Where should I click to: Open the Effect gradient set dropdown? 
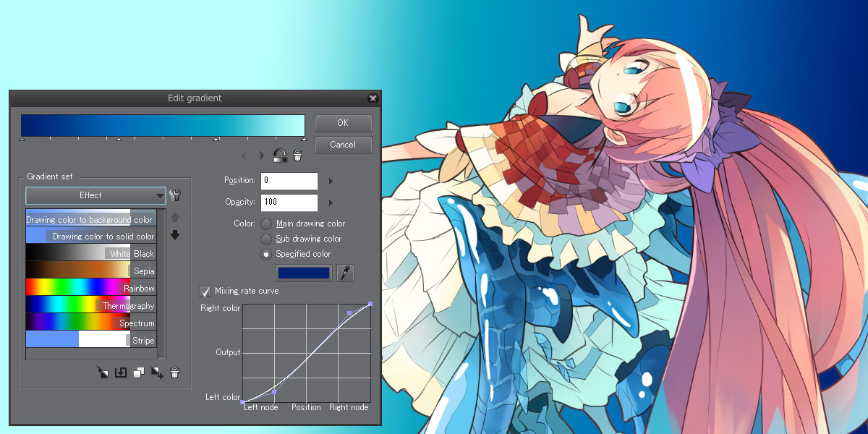coord(96,195)
